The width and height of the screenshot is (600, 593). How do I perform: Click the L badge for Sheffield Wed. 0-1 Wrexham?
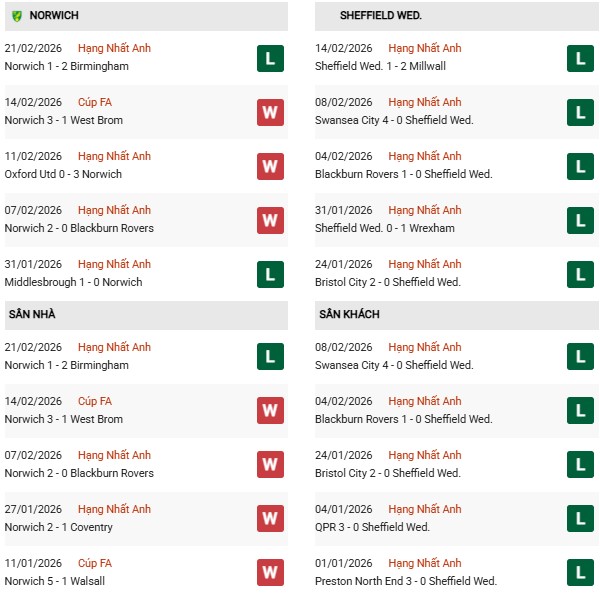580,220
